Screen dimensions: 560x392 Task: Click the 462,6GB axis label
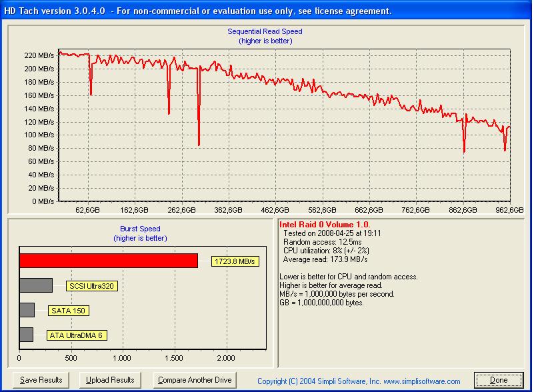point(275,210)
